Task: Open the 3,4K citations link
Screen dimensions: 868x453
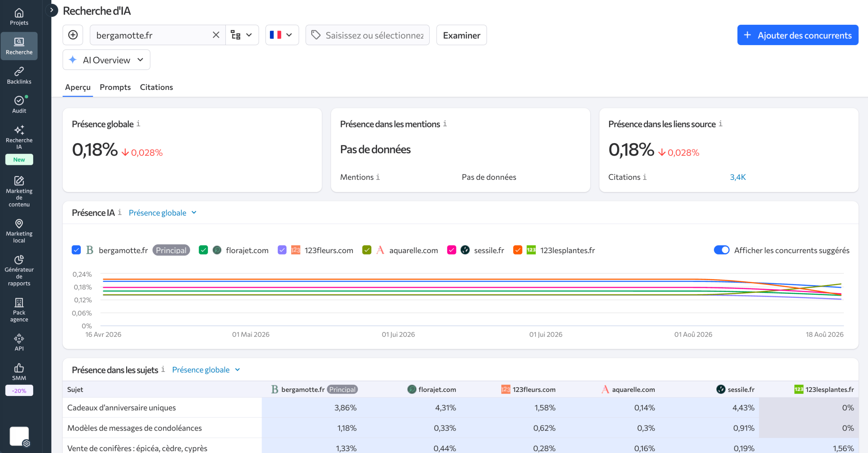Action: coord(738,177)
